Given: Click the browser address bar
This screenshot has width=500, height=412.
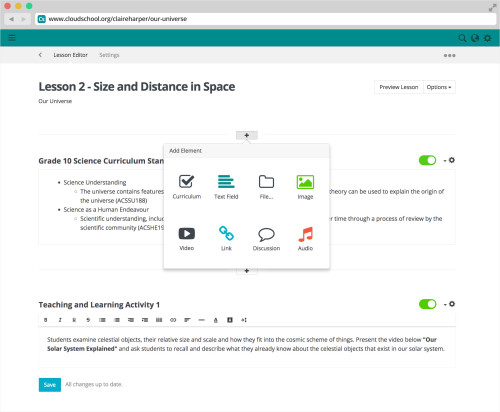Looking at the screenshot, I should click(266, 19).
